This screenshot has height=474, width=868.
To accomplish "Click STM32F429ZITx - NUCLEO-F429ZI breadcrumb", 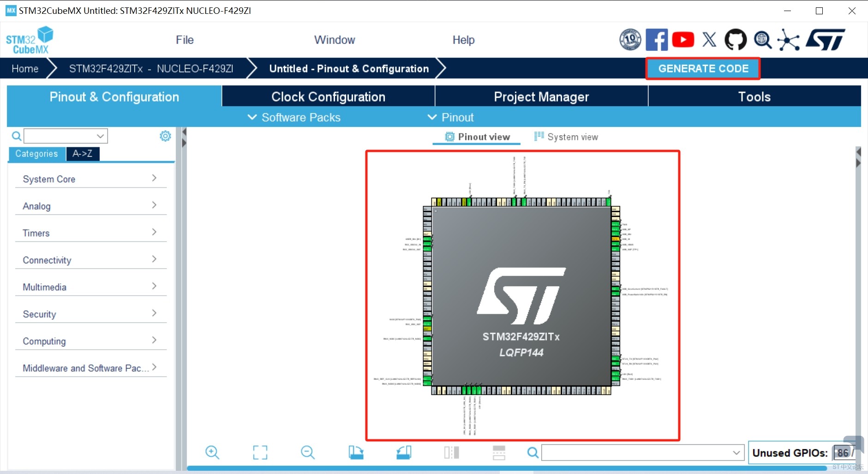I will pos(151,69).
